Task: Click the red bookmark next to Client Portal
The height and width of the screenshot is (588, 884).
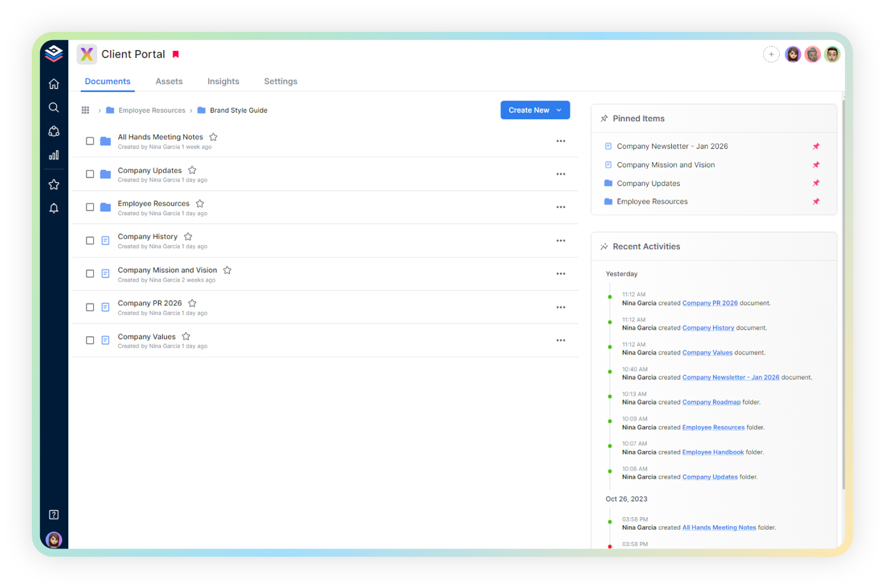Action: [176, 54]
